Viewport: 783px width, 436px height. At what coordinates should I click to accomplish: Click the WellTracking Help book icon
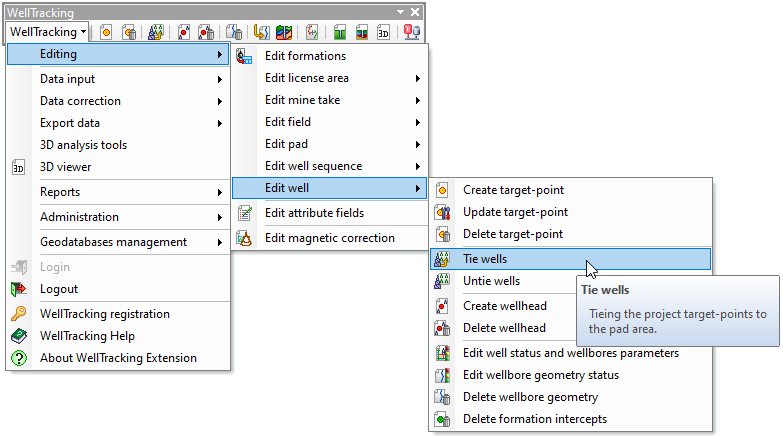click(x=18, y=336)
